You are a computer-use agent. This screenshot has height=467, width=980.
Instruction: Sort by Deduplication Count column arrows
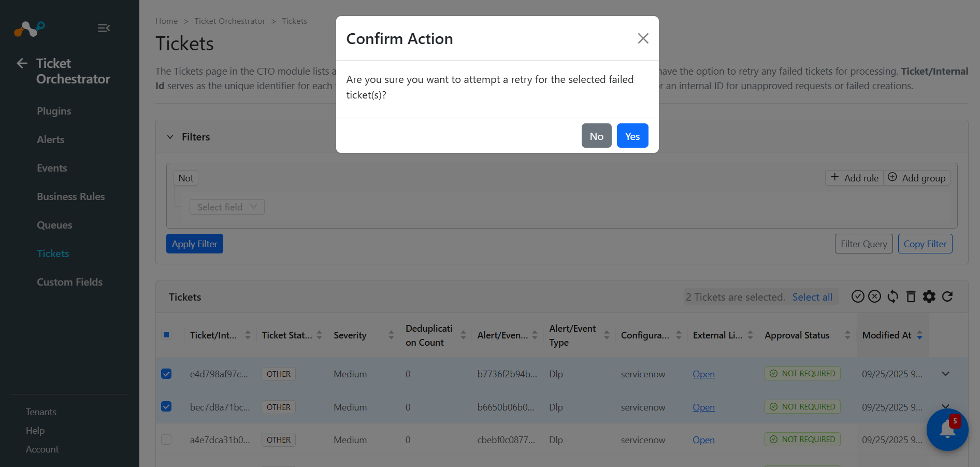tap(463, 335)
